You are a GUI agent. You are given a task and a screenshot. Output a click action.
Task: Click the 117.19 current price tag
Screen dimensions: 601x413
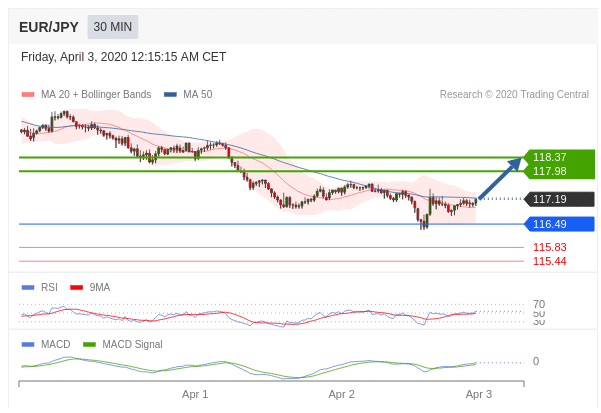point(559,199)
